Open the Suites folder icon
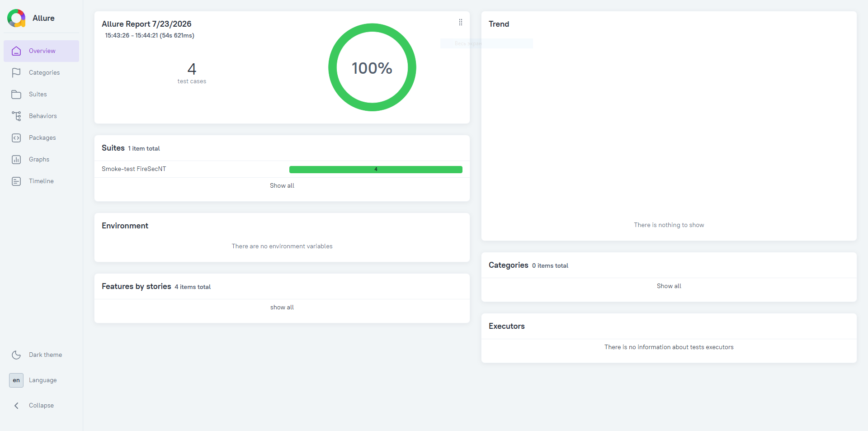 point(16,95)
